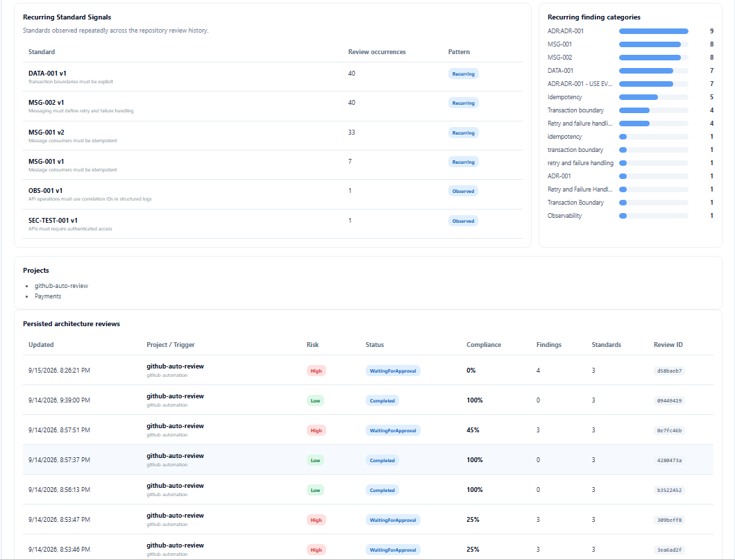Click review ID on 9/14/2026 8:53:47 PM row

pyautogui.click(x=669, y=520)
